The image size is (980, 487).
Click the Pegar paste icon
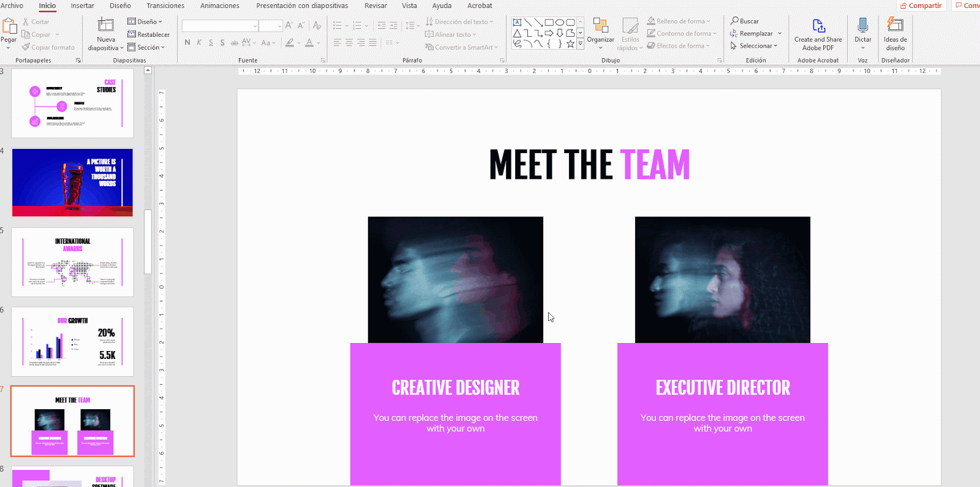[9, 26]
